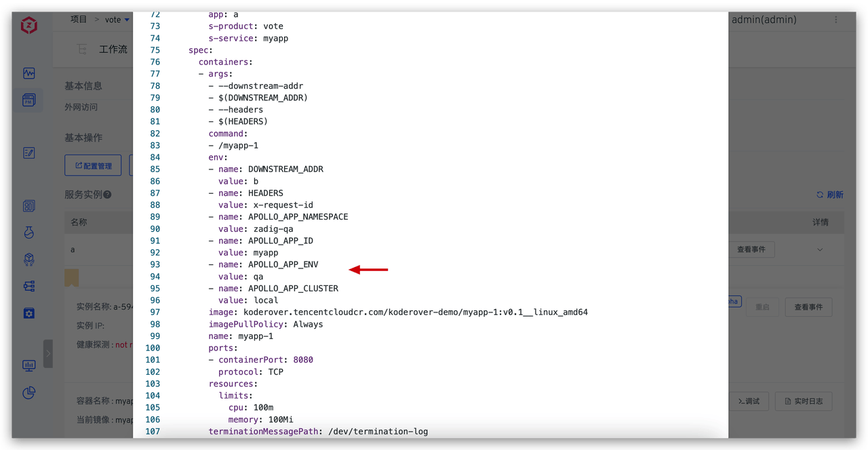The width and height of the screenshot is (868, 450).
Task: Open the vote project dropdown
Action: 117,20
